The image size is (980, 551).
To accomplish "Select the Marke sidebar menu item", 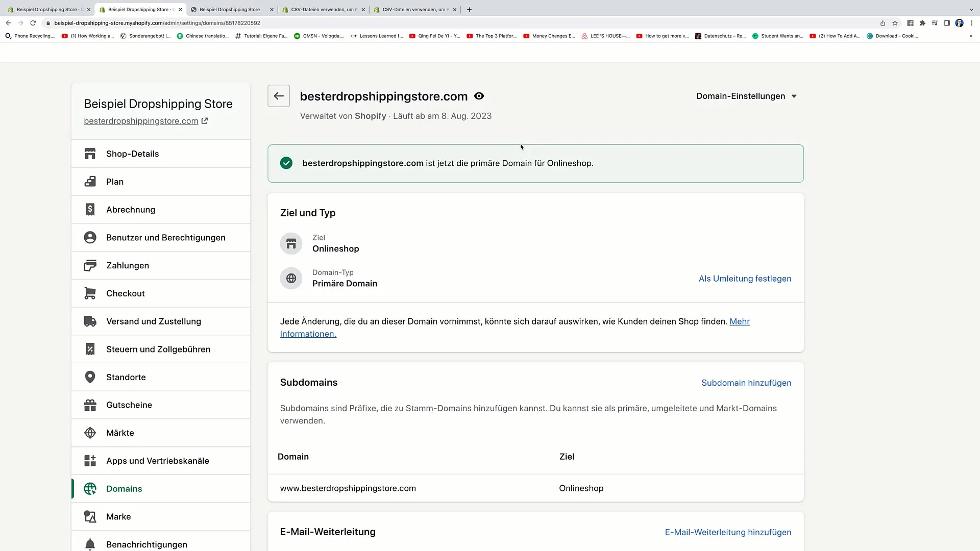I will (118, 517).
